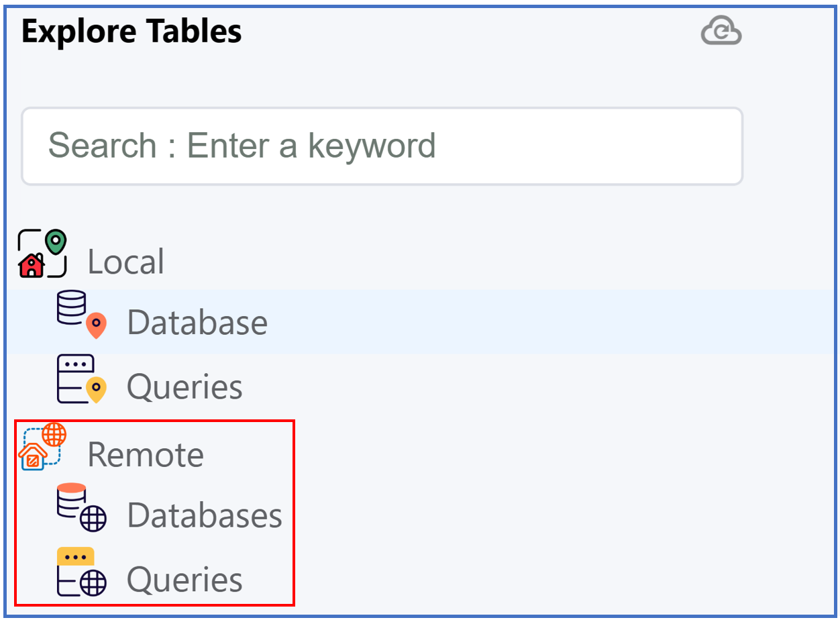
Task: Click the remote Databases cylinder icon
Action: click(x=71, y=501)
